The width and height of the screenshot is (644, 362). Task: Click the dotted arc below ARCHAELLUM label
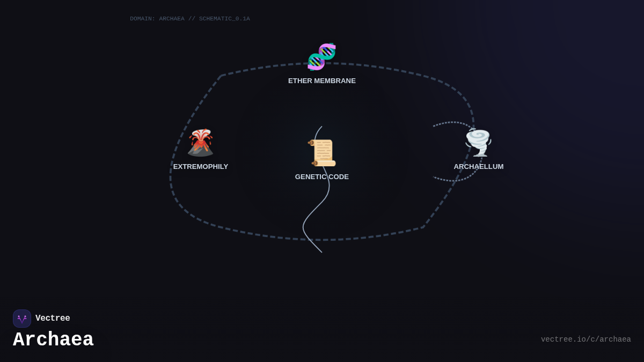point(453,181)
